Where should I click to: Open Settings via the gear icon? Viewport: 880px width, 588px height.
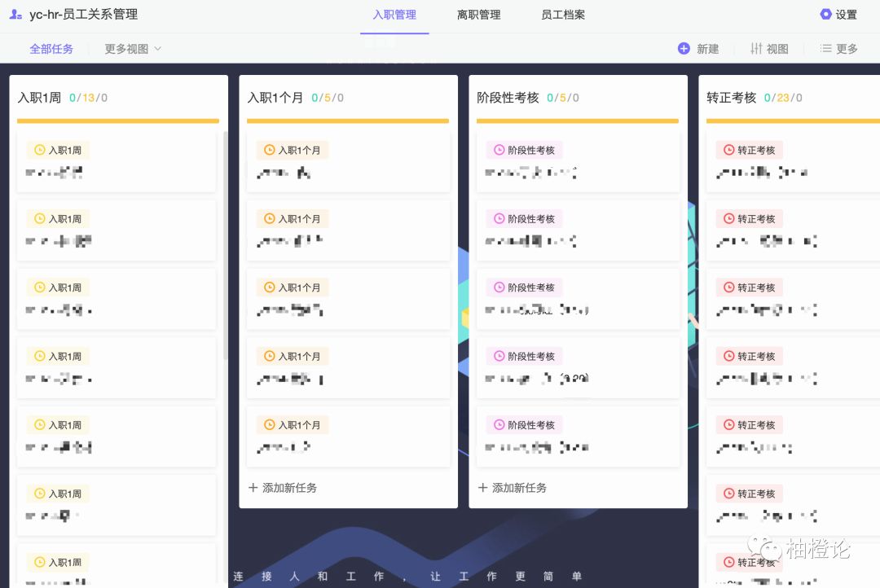825,15
